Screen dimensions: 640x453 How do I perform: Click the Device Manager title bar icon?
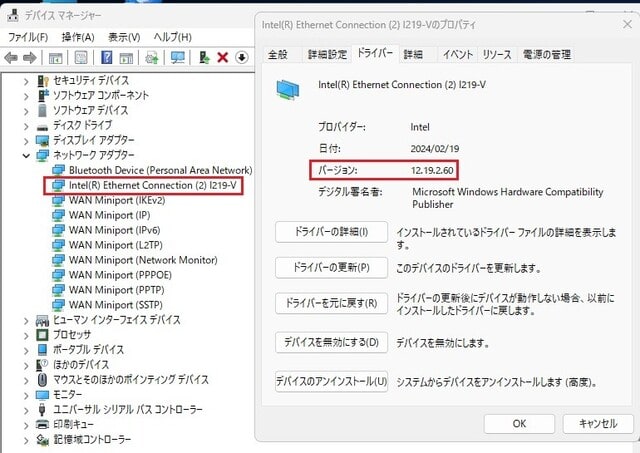(13, 15)
